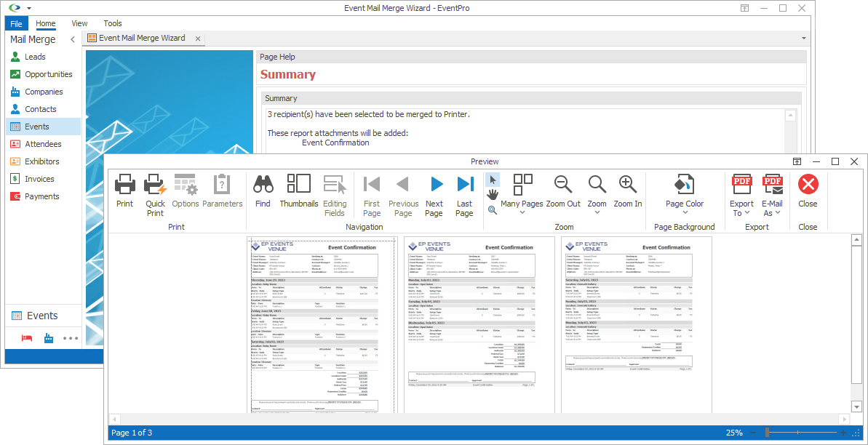This screenshot has height=445, width=868.
Task: Activate the magnifier tool
Action: pyautogui.click(x=492, y=209)
